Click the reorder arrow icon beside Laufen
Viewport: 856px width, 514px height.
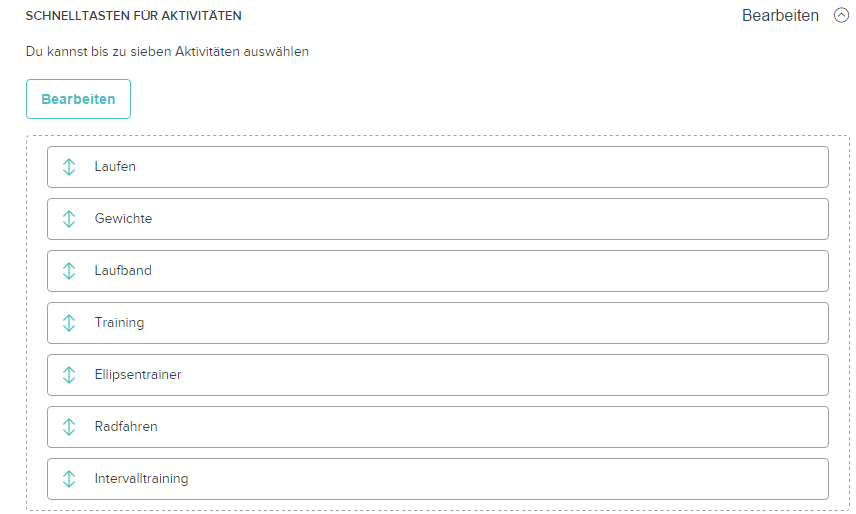69,167
